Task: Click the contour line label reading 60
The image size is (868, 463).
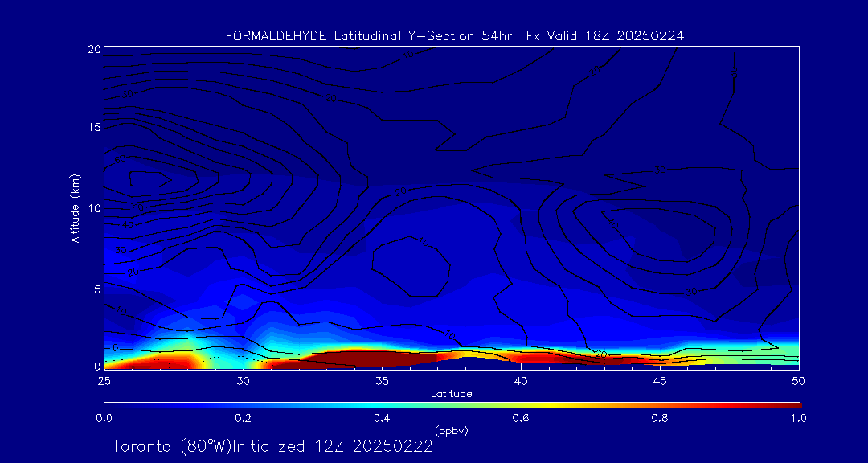Action: click(x=120, y=159)
